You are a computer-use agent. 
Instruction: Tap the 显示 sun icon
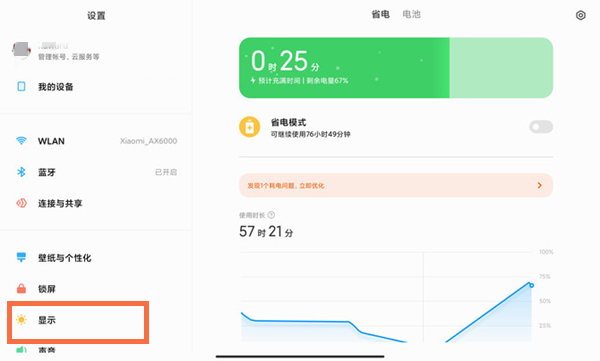(x=21, y=320)
